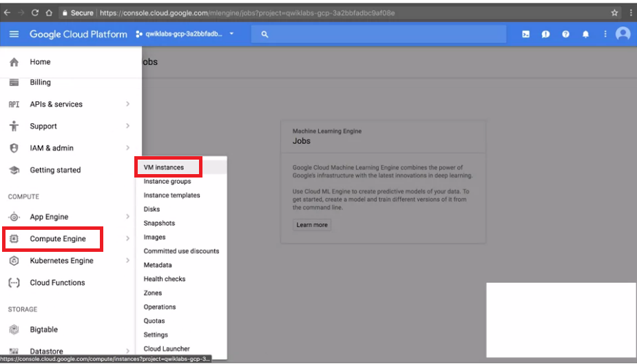Image resolution: width=637 pixels, height=364 pixels.
Task: Open the Chrome three-dot menu
Action: pos(631,13)
